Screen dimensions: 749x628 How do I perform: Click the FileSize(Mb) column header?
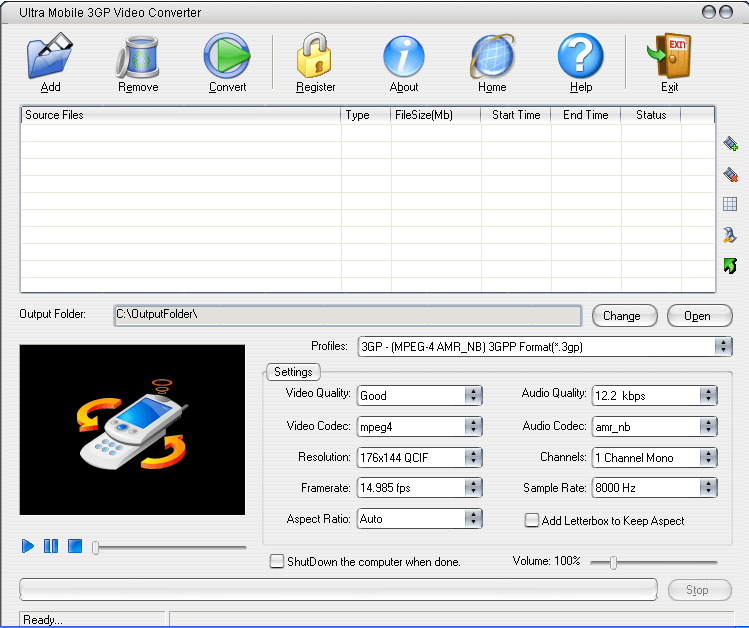click(436, 115)
